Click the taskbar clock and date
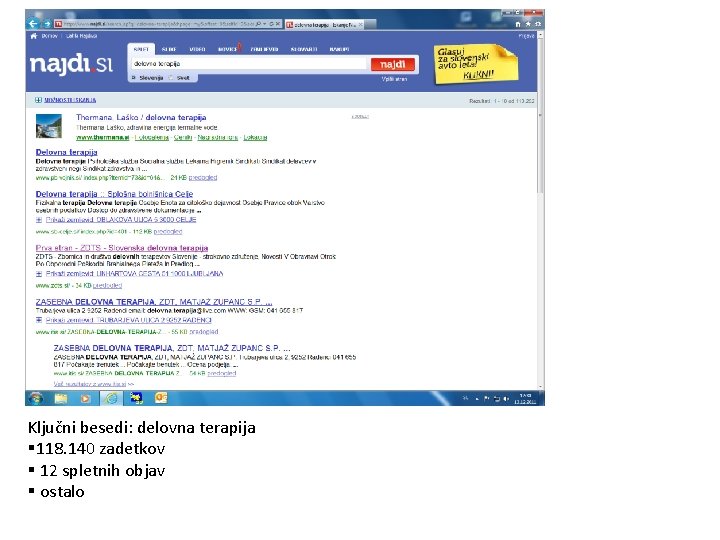Image resolution: width=720 pixels, height=540 pixels. [525, 399]
